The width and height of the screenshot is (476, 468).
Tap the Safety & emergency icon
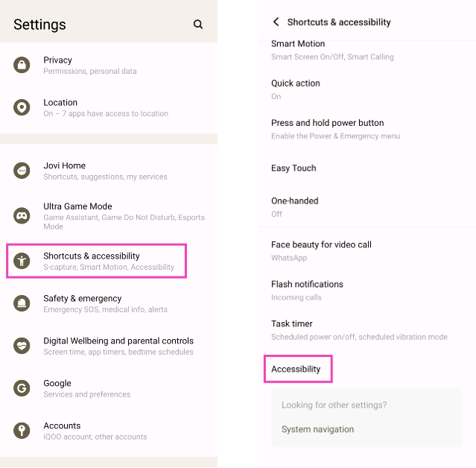click(x=22, y=303)
